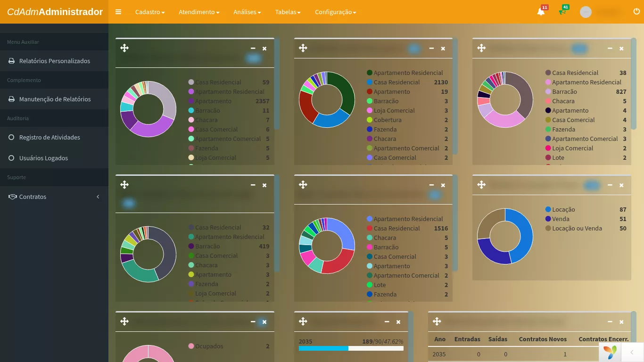The width and height of the screenshot is (644, 362).
Task: Open Relatórios Personalizados from the sidebar
Action: (x=54, y=61)
